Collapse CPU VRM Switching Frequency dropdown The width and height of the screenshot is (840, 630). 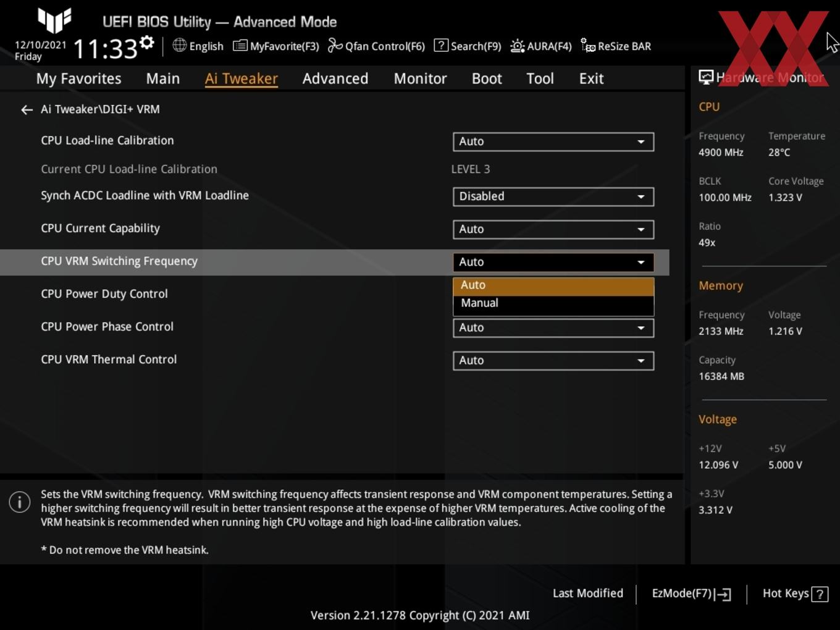coord(553,262)
